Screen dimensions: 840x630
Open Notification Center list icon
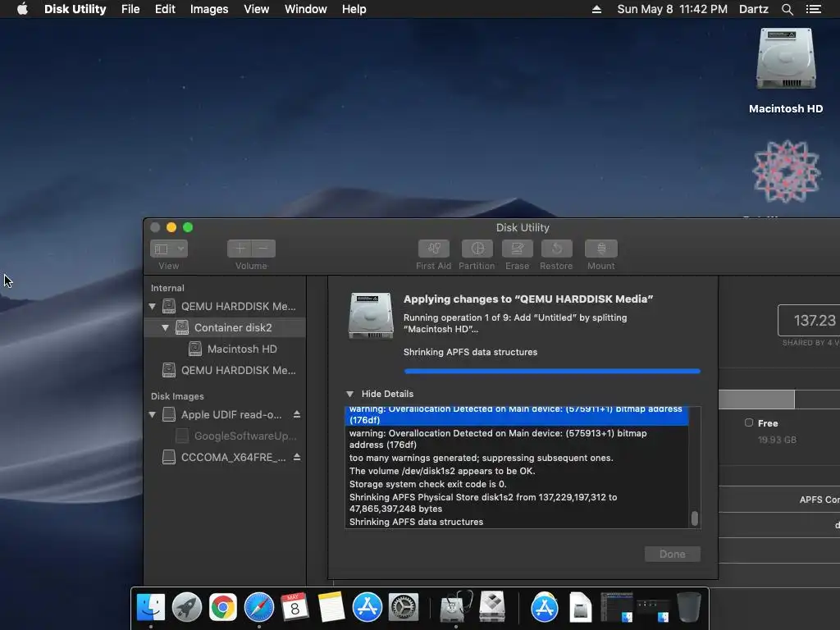pyautogui.click(x=813, y=9)
